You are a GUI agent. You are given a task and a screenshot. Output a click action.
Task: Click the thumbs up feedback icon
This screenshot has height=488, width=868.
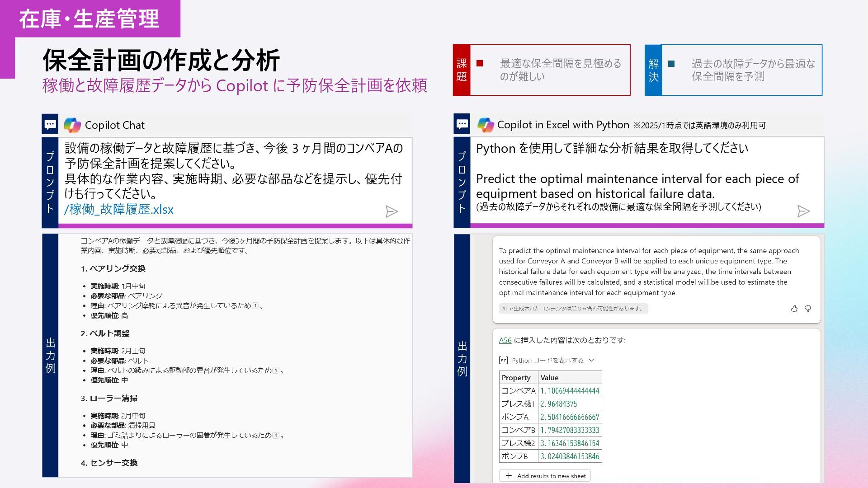pos(794,309)
